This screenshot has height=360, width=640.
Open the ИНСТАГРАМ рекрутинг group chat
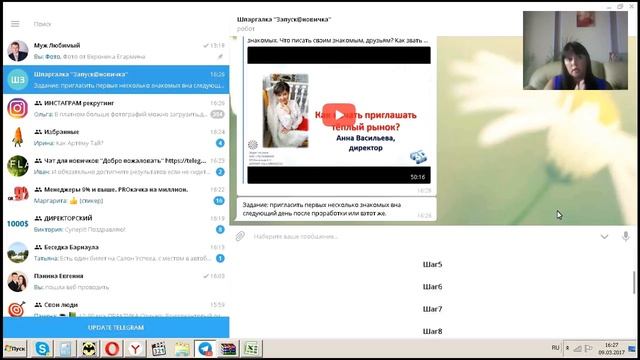pyautogui.click(x=116, y=108)
